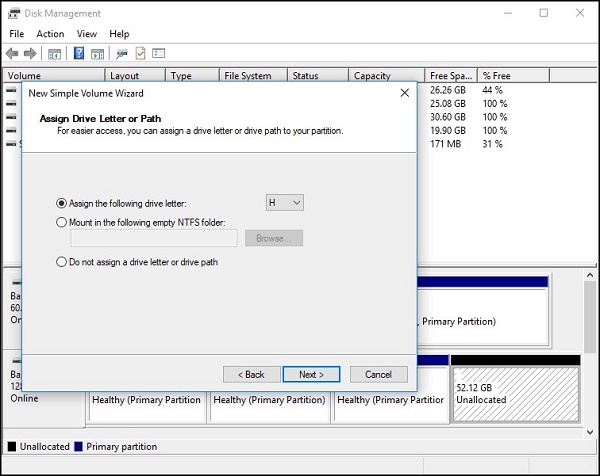Click the Volume column header
The height and width of the screenshot is (476, 600).
coord(54,75)
